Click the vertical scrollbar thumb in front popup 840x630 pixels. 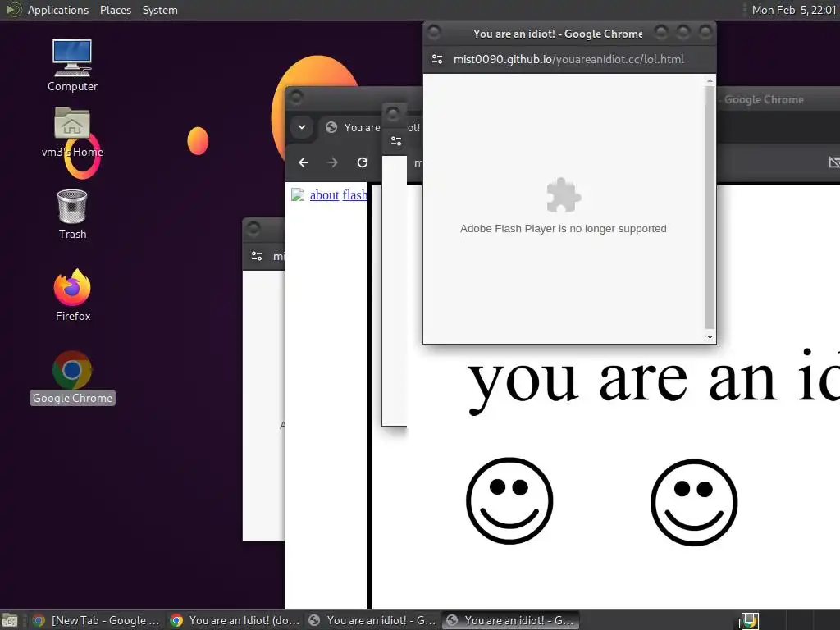(x=710, y=207)
